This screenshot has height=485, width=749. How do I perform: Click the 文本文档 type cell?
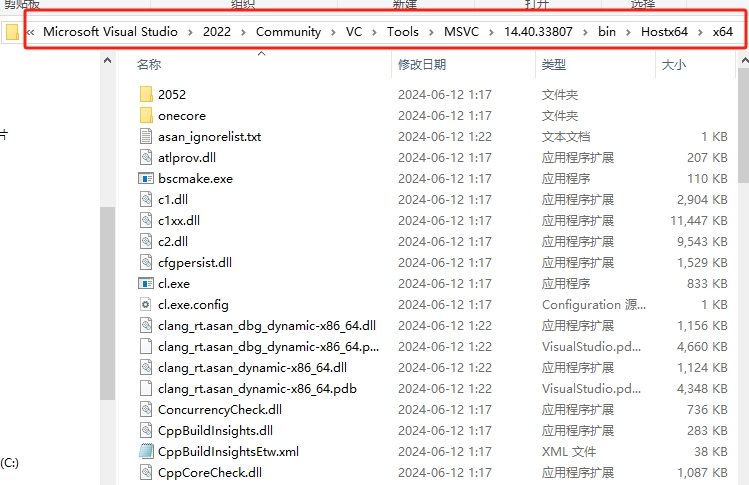tap(566, 136)
